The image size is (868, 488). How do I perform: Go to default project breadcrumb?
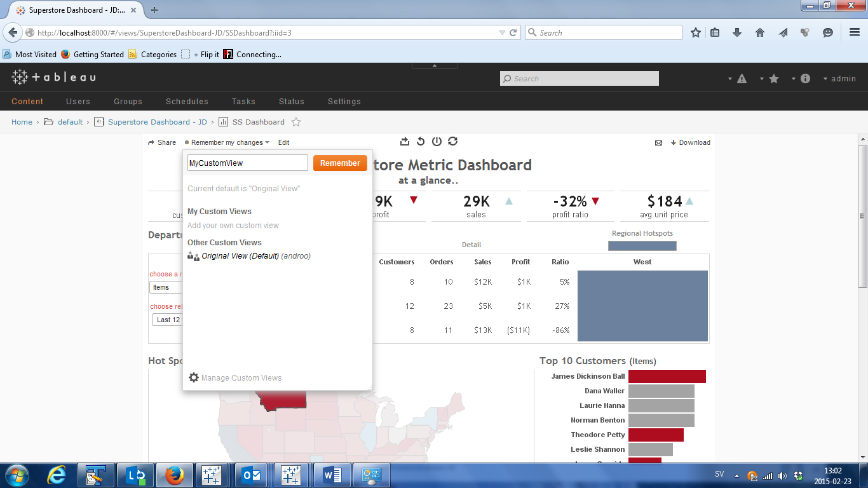pyautogui.click(x=70, y=122)
